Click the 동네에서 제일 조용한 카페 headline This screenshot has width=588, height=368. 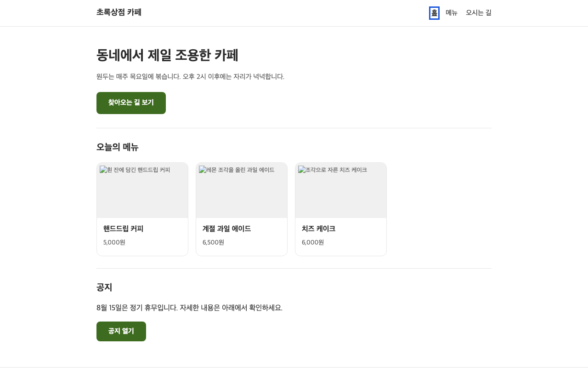pyautogui.click(x=167, y=55)
